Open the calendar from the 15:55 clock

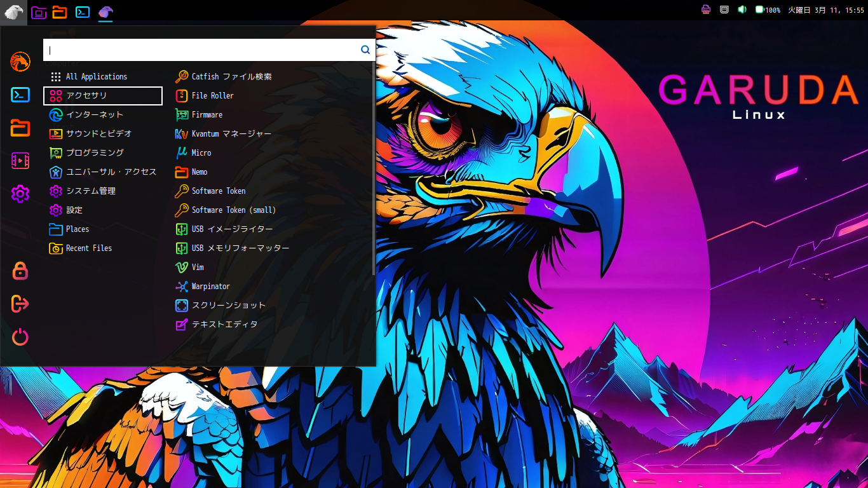click(x=826, y=10)
